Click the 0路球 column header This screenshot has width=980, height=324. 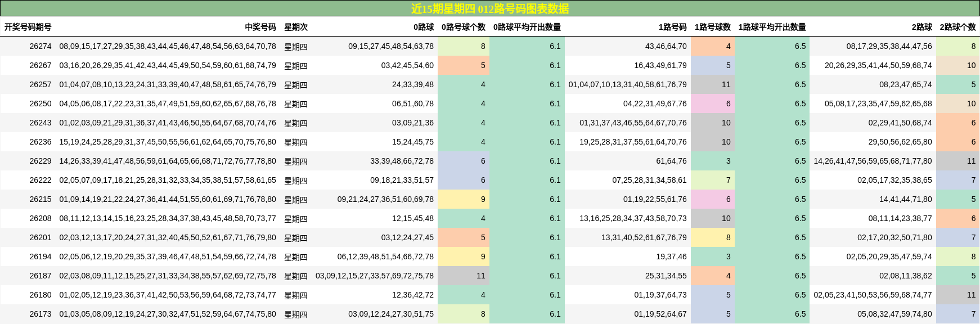424,27
